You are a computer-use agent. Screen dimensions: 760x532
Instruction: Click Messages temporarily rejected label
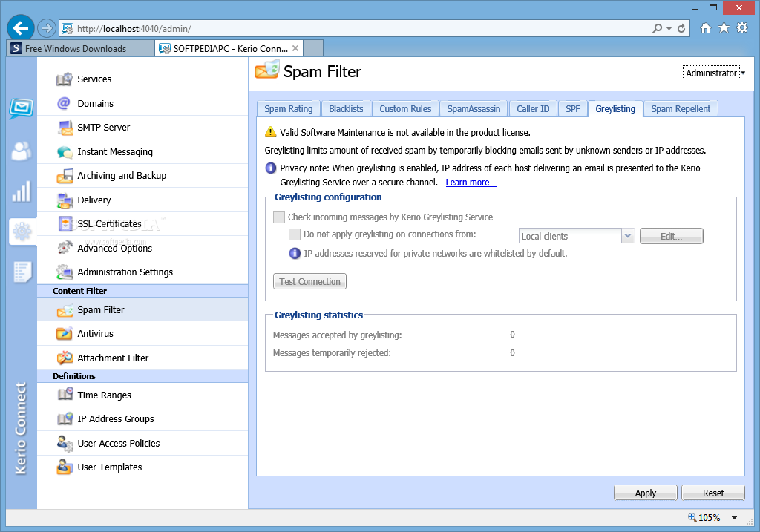coord(332,353)
